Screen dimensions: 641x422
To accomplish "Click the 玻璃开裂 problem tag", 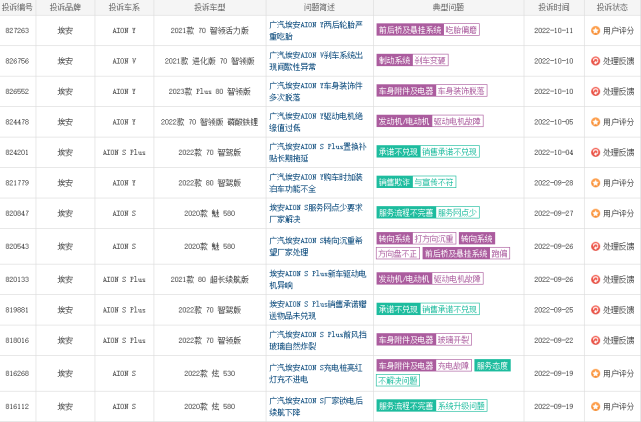I will 453,340.
